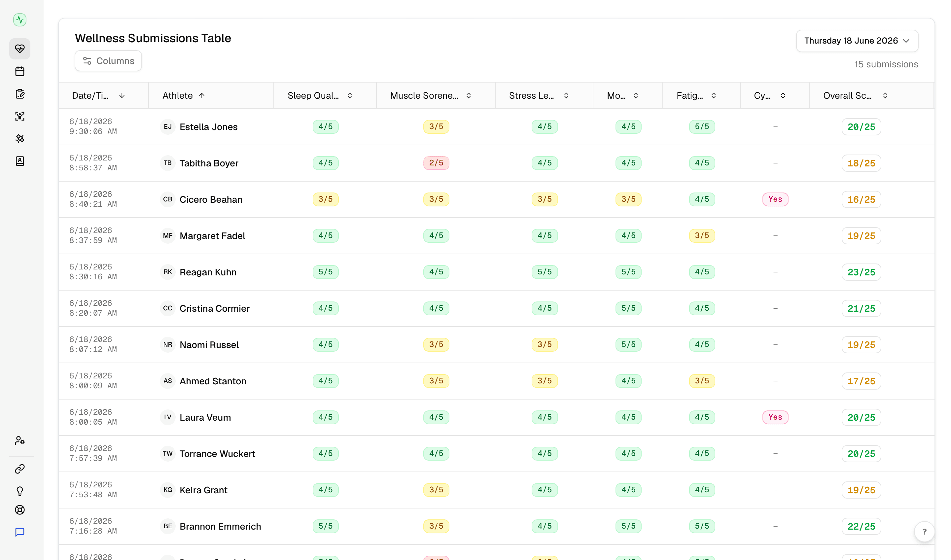Select the wellness heart icon in sidebar
This screenshot has width=951, height=560.
tap(19, 49)
